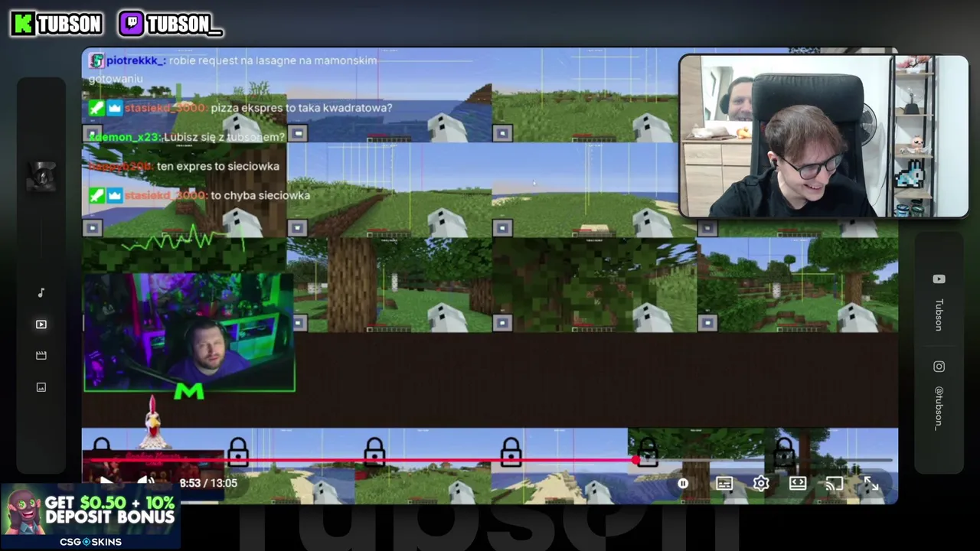Open the image gallery icon in sidebar
980x551 pixels.
(41, 387)
